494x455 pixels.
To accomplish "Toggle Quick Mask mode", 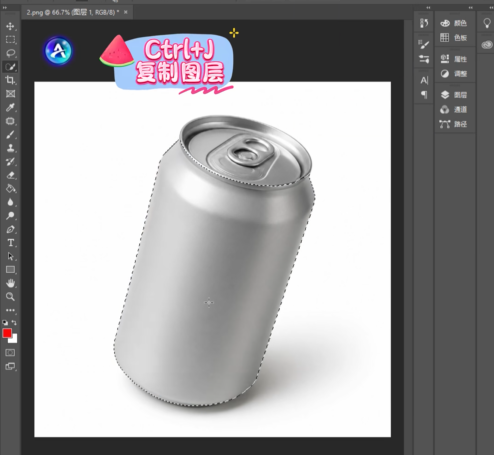I will tap(10, 352).
